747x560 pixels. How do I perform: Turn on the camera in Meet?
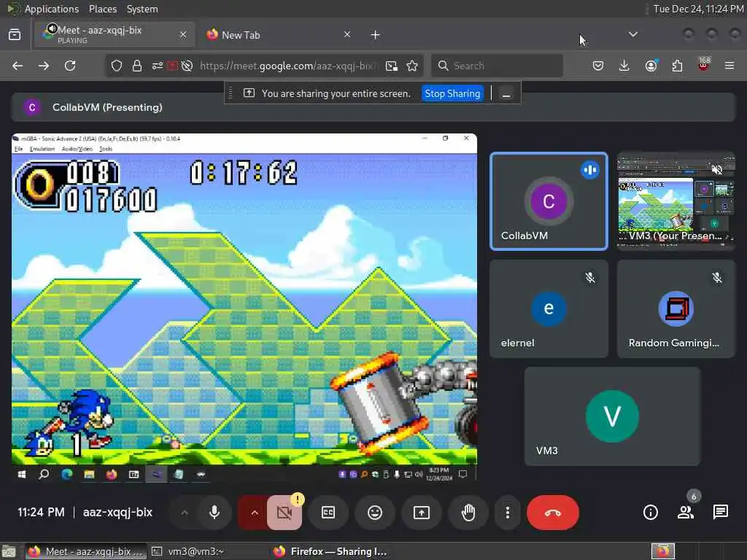(x=285, y=513)
